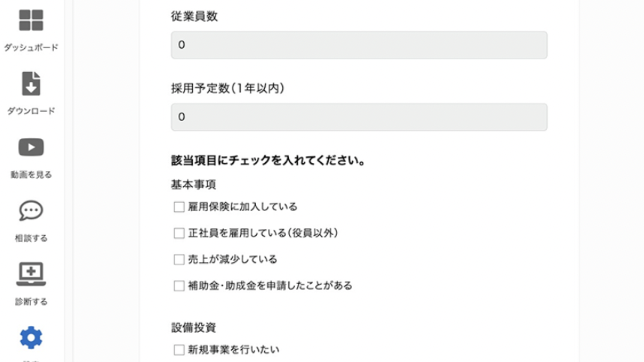Enable 売上が減少している checkbox
Screen dimensions: 644x362
pos(179,259)
